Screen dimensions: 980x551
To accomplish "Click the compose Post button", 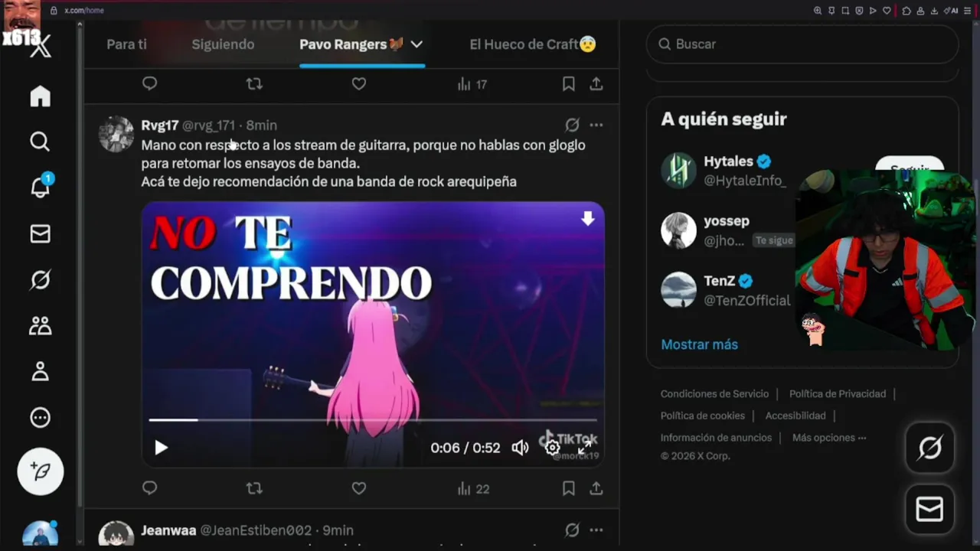I will pos(41,471).
